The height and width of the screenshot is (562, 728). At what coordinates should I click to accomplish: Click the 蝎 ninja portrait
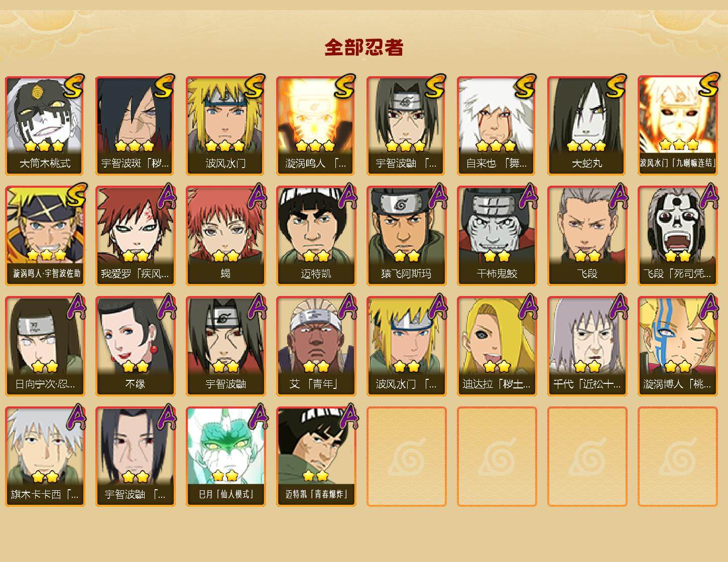225,236
